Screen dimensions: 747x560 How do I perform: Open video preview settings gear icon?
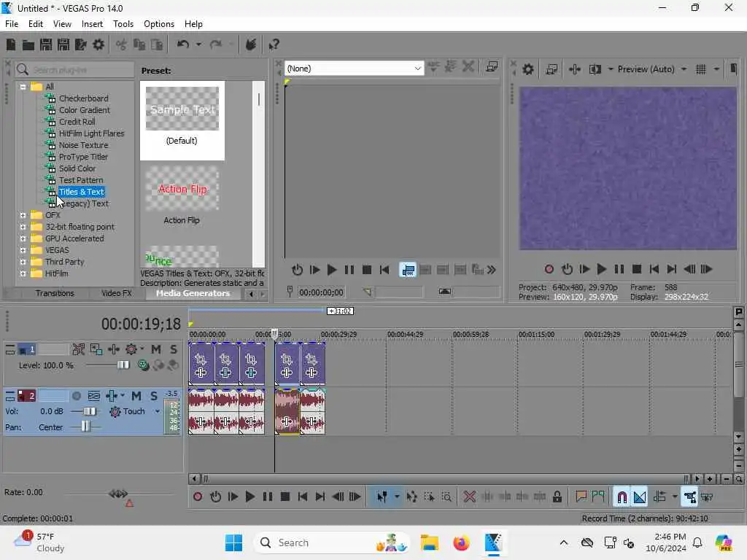click(528, 69)
